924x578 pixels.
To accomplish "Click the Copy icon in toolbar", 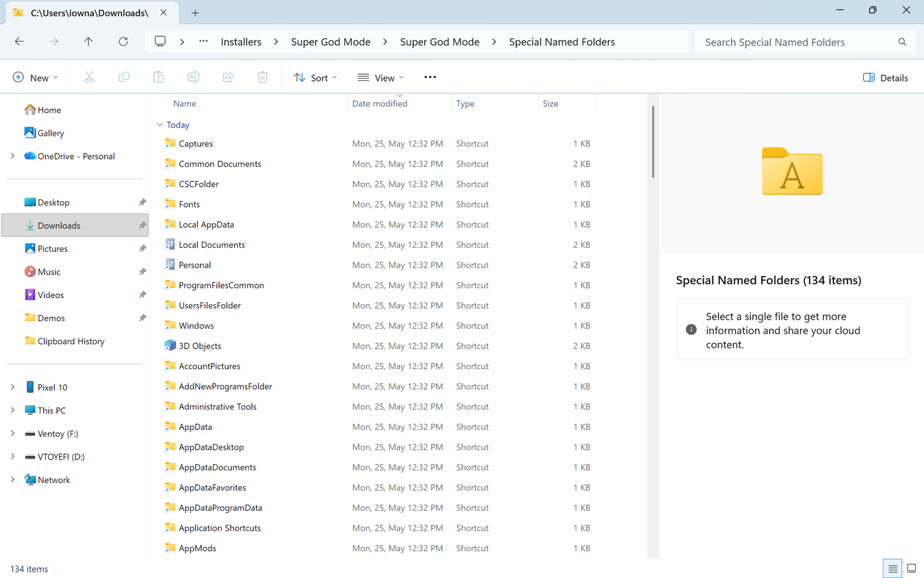I will pyautogui.click(x=124, y=77).
